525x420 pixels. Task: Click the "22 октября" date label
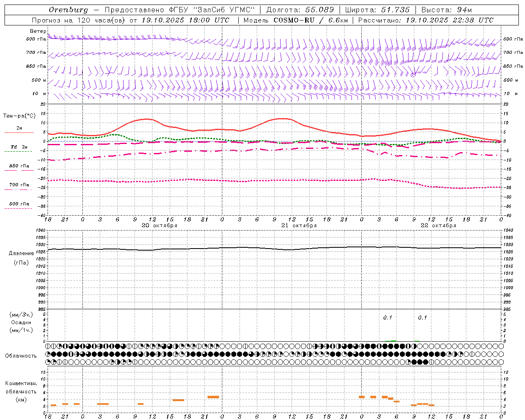[438, 226]
